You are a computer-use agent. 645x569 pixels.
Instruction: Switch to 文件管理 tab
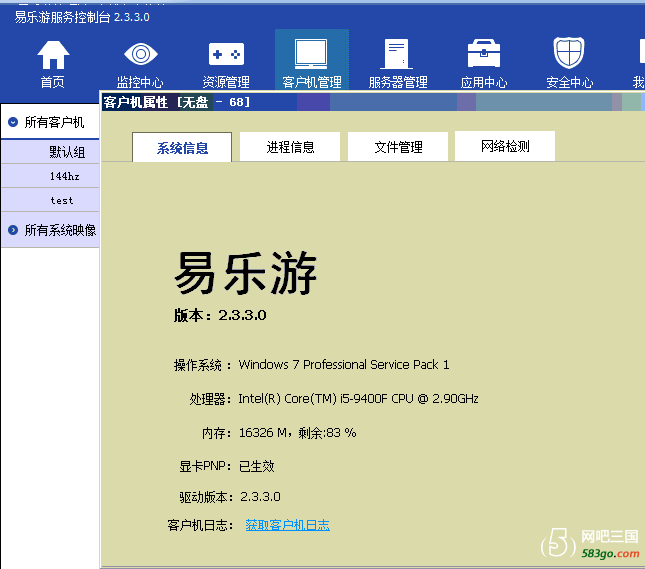[x=398, y=146]
